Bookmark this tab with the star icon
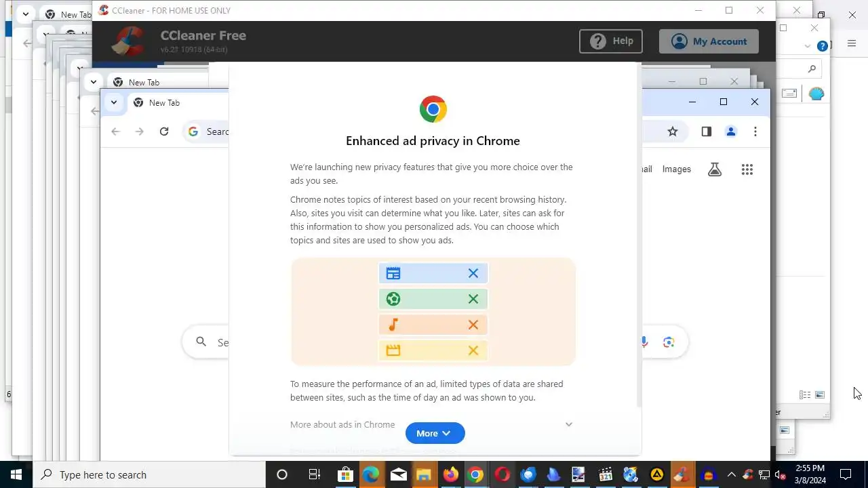The height and width of the screenshot is (488, 868). pyautogui.click(x=673, y=131)
